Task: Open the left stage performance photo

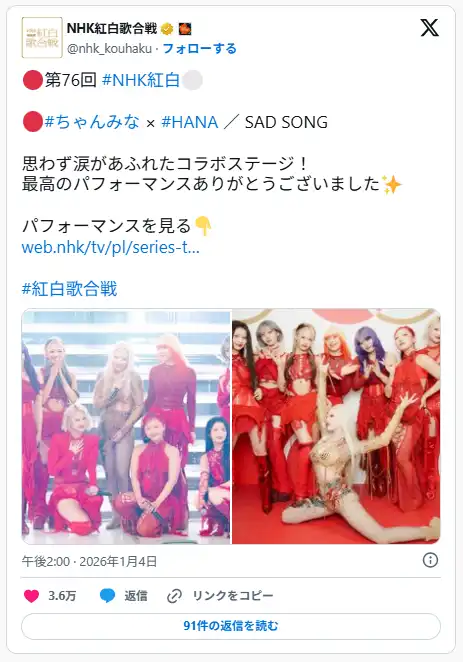Action: [126, 426]
